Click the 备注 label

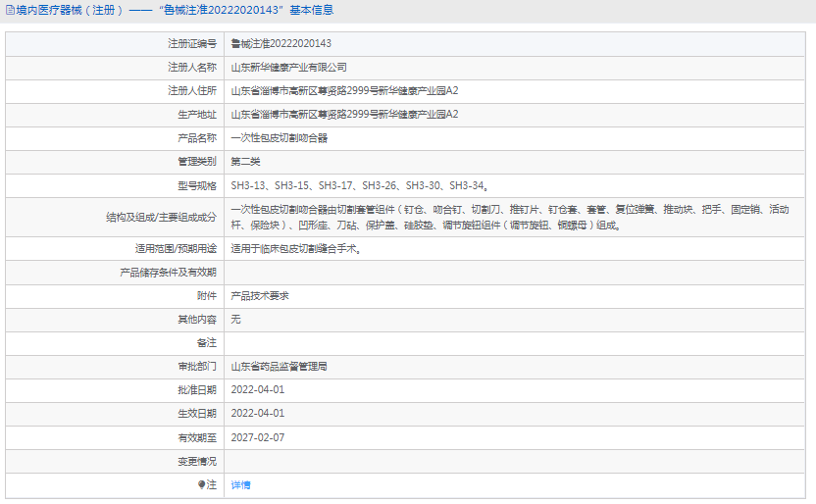[x=207, y=343]
